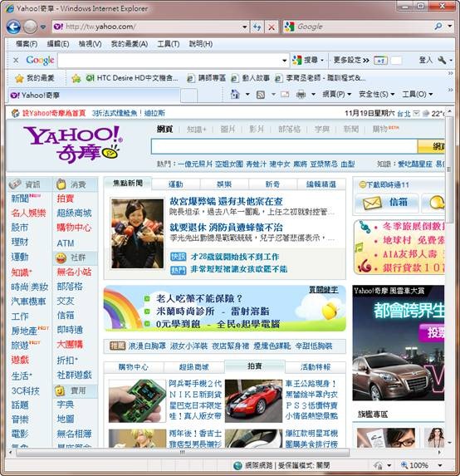Open the Print dropdown arrow
Screen dimensions: 460x476
tap(313, 95)
